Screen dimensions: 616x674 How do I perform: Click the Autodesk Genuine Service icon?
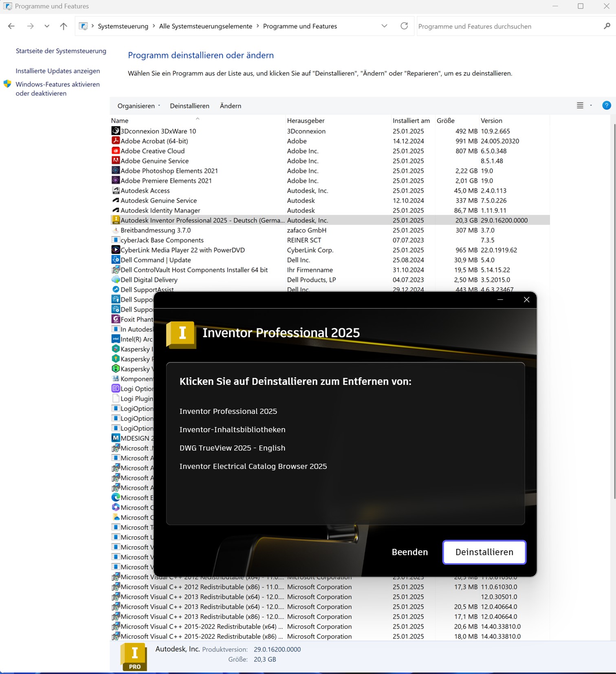[116, 200]
